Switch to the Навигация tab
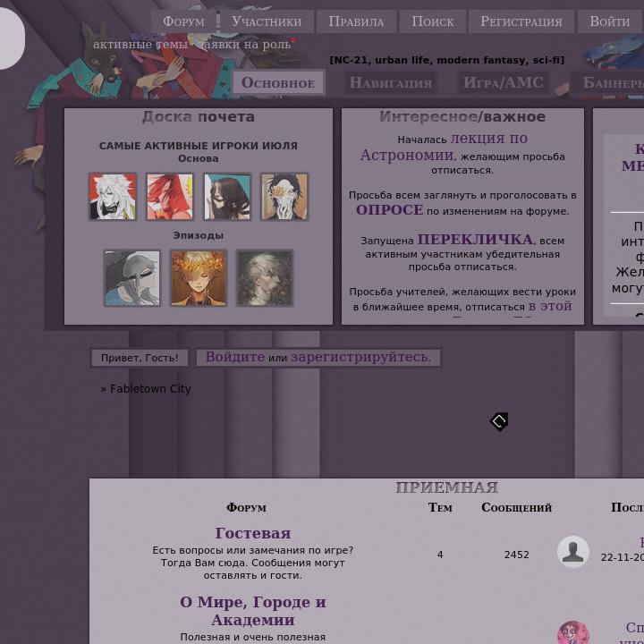 (390, 82)
